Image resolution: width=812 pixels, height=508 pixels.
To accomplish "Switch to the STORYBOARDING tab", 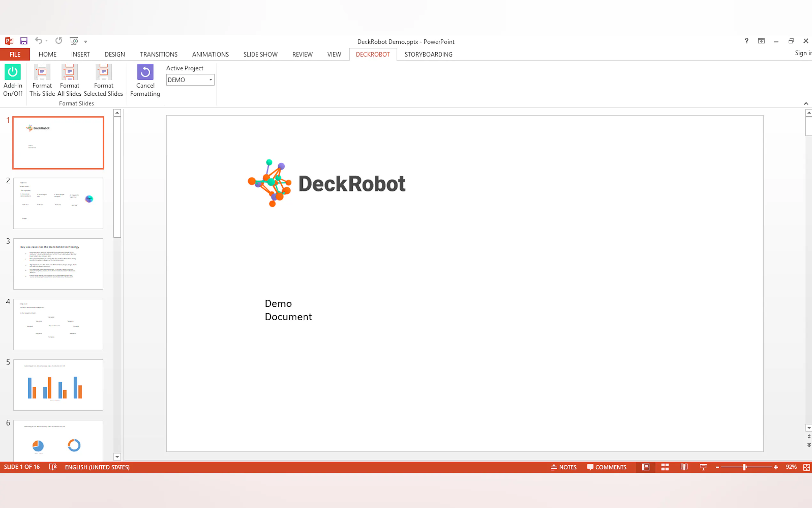I will tap(428, 54).
